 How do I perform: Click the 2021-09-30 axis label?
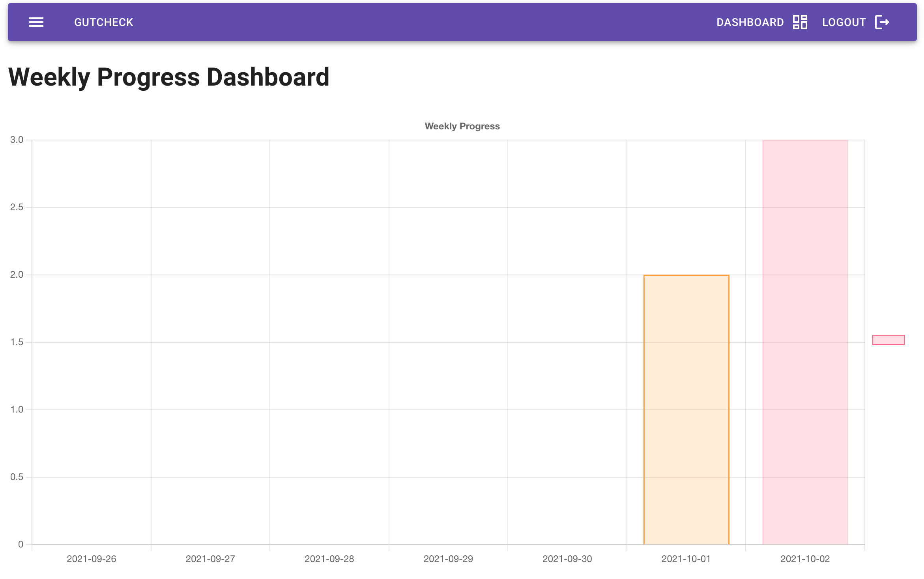tap(567, 559)
